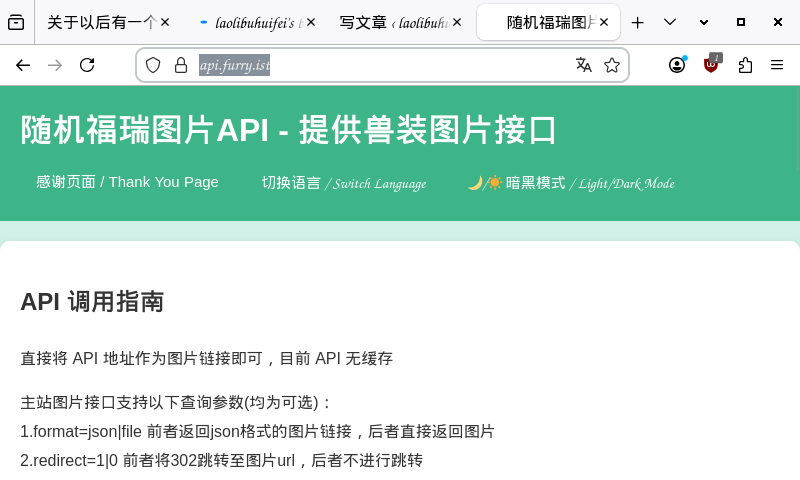The width and height of the screenshot is (800, 480).
Task: Click the back navigation arrow
Action: point(23,65)
